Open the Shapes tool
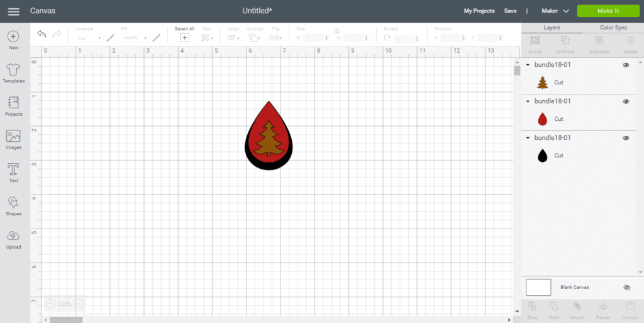 pyautogui.click(x=13, y=203)
